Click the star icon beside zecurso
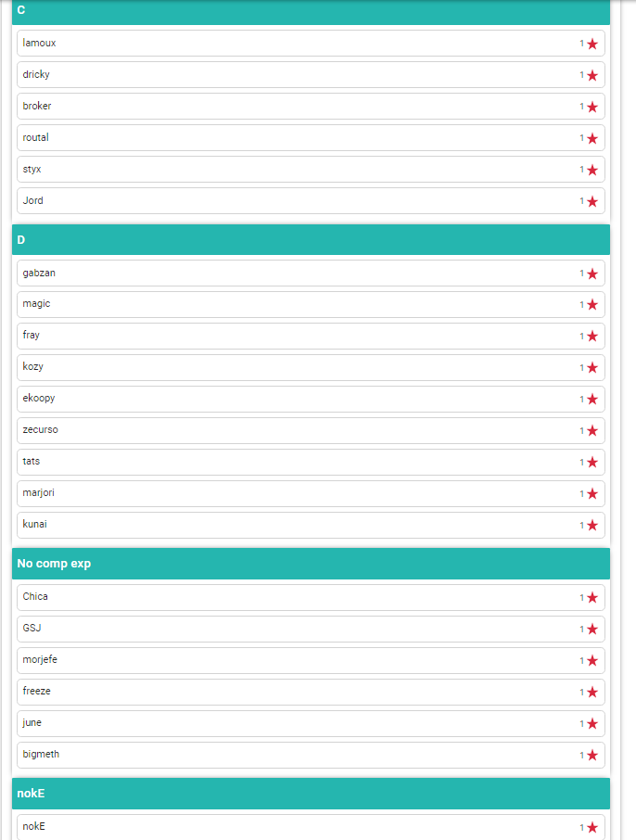The width and height of the screenshot is (636, 840). (x=592, y=431)
